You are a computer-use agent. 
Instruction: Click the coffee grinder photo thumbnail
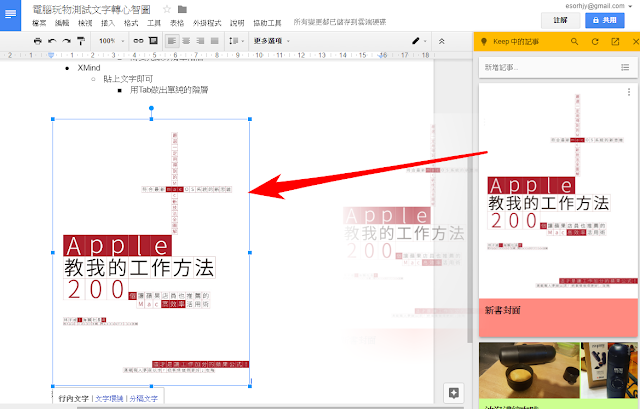(x=529, y=370)
